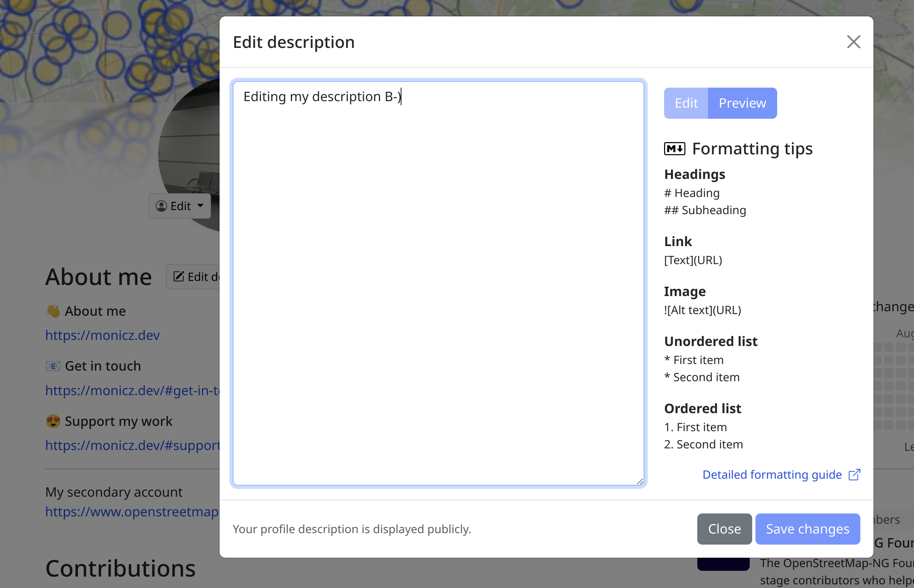This screenshot has width=914, height=588.
Task: Click the Markdown icon beside Formatting tips
Action: click(x=674, y=149)
